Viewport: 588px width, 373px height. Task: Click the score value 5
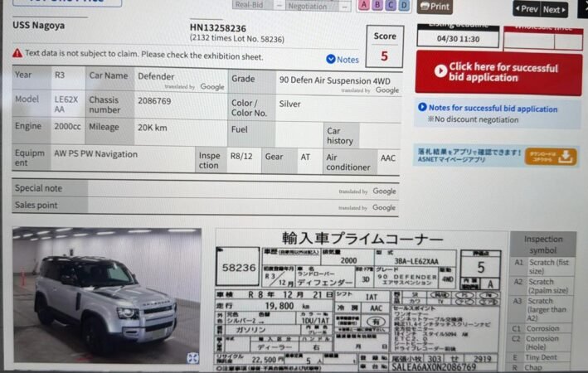tap(384, 56)
